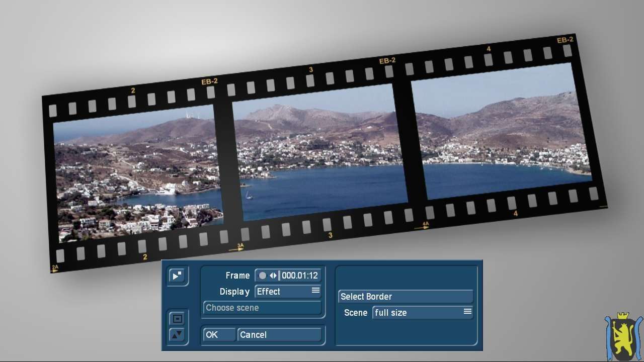The image size is (644, 362).
Task: Click the play preview icon
Action: [177, 276]
